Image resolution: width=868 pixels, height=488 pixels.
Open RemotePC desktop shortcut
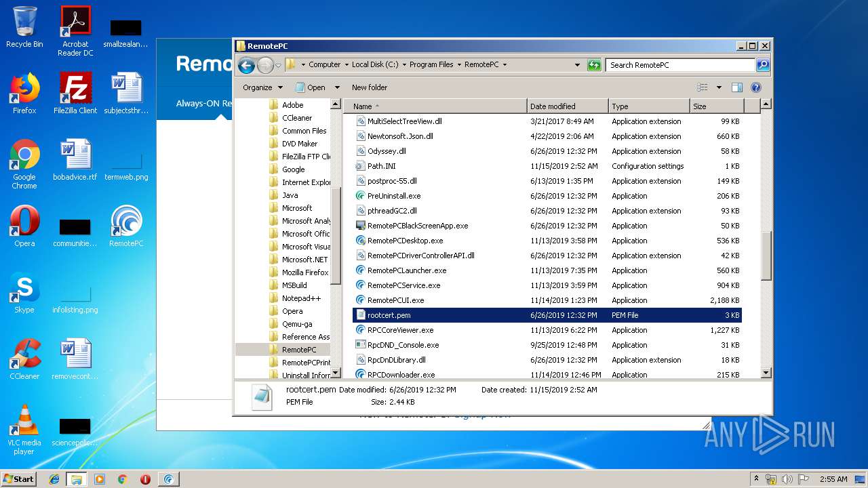coord(126,226)
